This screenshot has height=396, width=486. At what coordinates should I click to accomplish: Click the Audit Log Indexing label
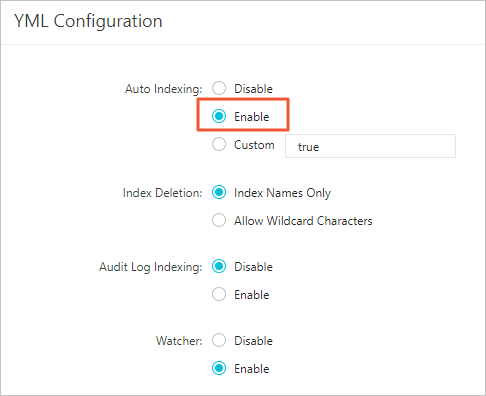pyautogui.click(x=151, y=267)
